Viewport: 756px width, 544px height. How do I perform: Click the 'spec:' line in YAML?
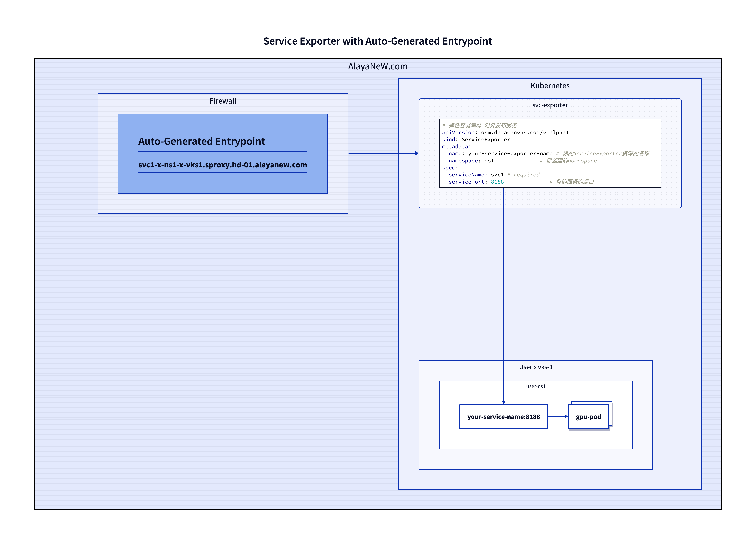tap(450, 168)
